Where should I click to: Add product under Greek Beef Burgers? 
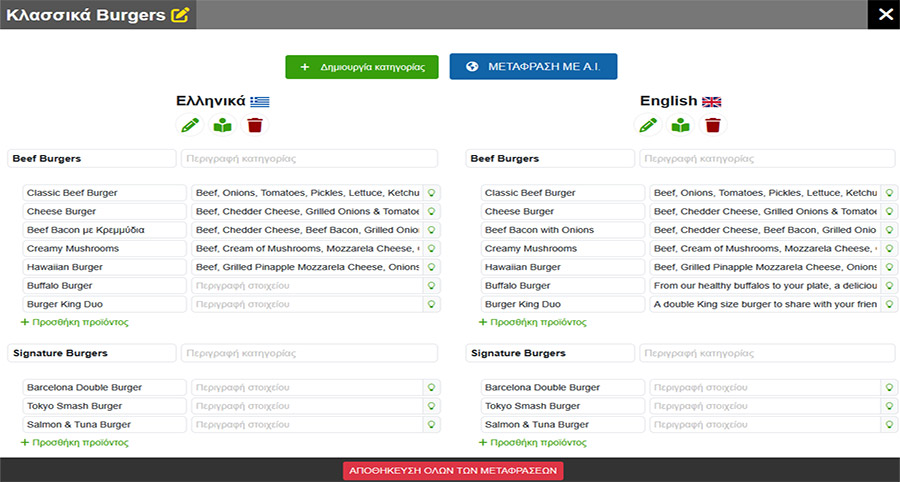point(75,322)
